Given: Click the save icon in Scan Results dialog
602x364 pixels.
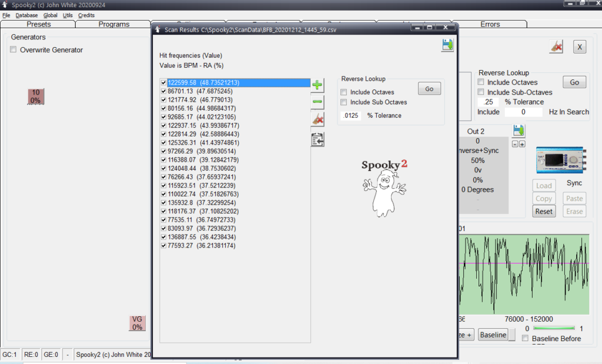Looking at the screenshot, I should click(447, 45).
